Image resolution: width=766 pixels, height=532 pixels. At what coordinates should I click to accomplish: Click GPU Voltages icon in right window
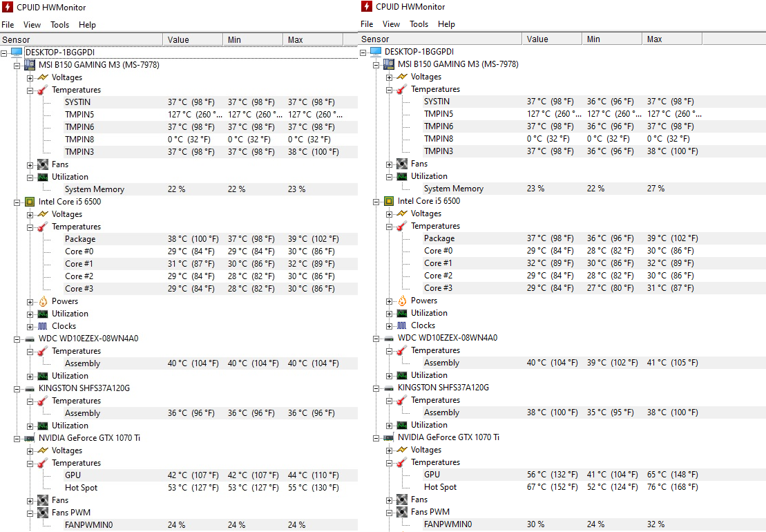402,450
